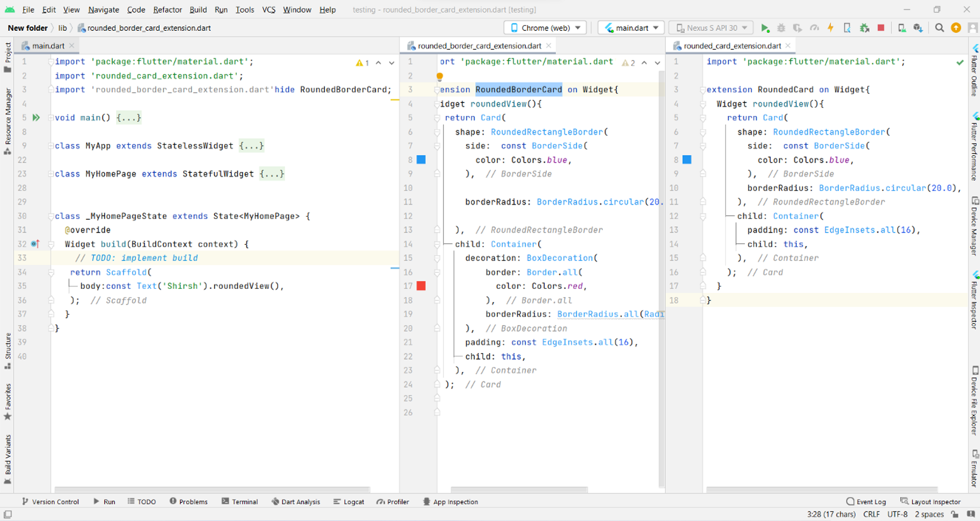
Task: Click the Run with Coverage icon
Action: click(x=798, y=28)
